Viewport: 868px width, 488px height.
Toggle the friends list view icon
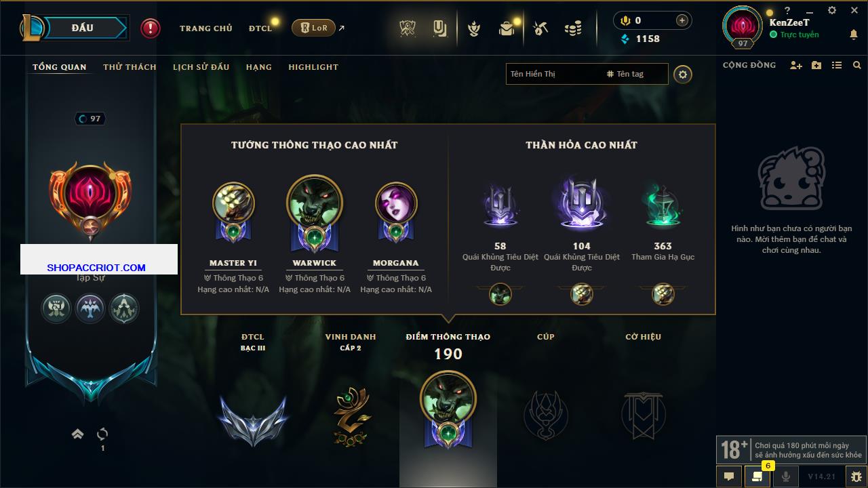click(x=837, y=65)
